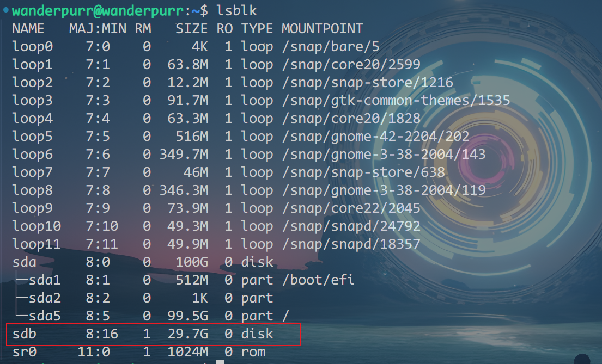Click the loop3 device name

pos(33,101)
